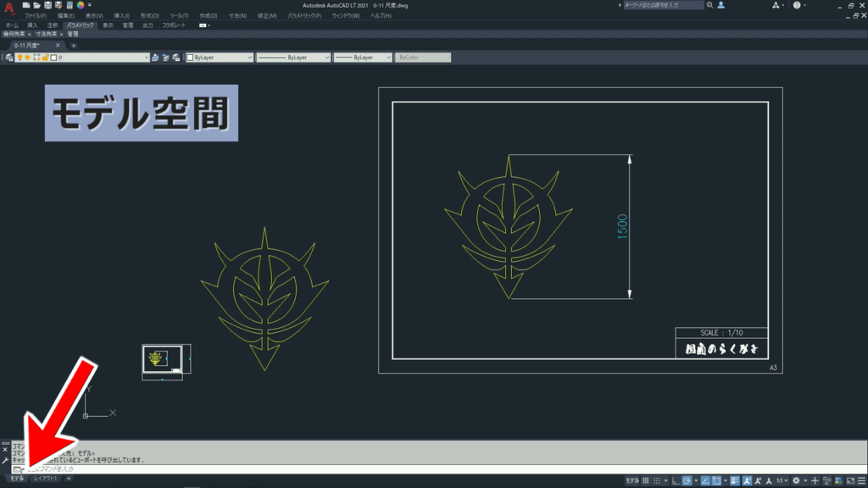The image size is (868, 488).
Task: Click the Layer Previous icon
Action: click(x=165, y=58)
